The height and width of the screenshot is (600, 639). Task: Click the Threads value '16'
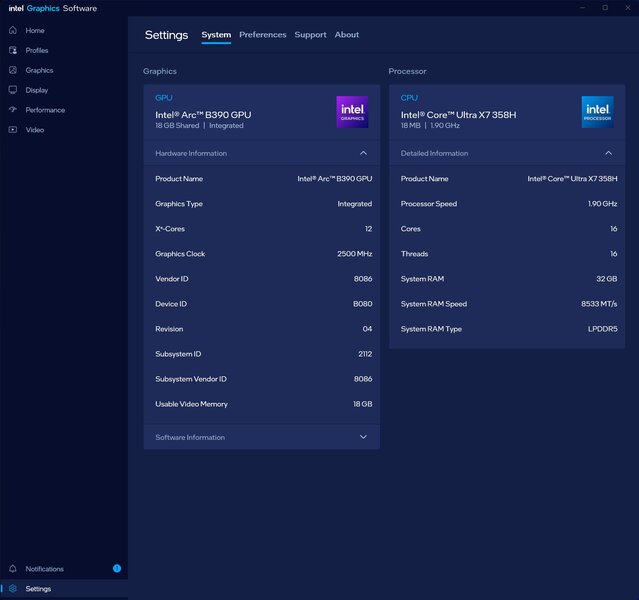613,254
